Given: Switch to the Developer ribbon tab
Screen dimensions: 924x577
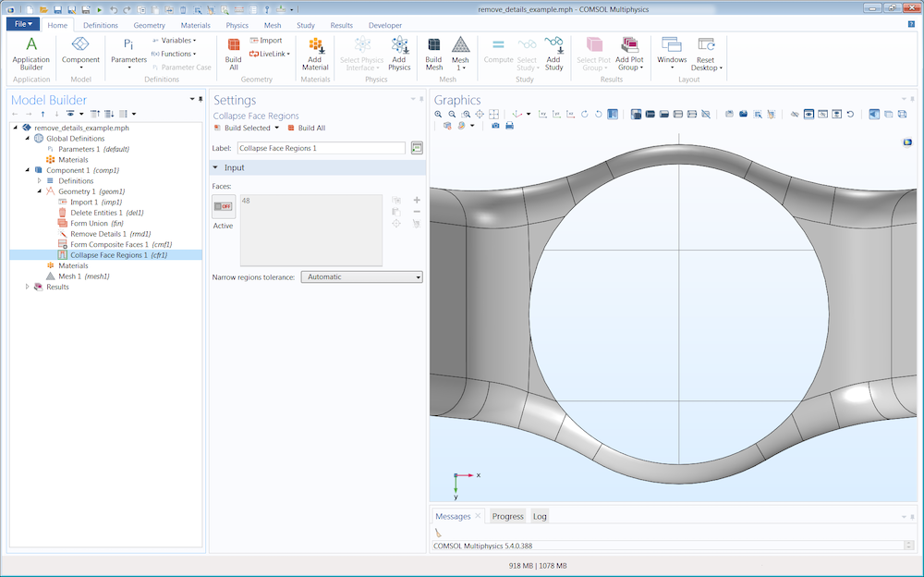Looking at the screenshot, I should (384, 25).
